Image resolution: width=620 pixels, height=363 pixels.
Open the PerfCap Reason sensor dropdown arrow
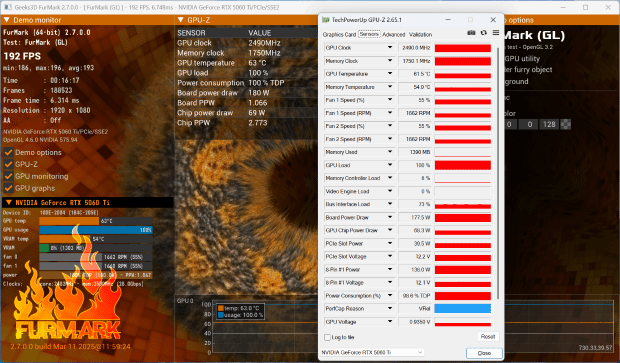[390, 308]
